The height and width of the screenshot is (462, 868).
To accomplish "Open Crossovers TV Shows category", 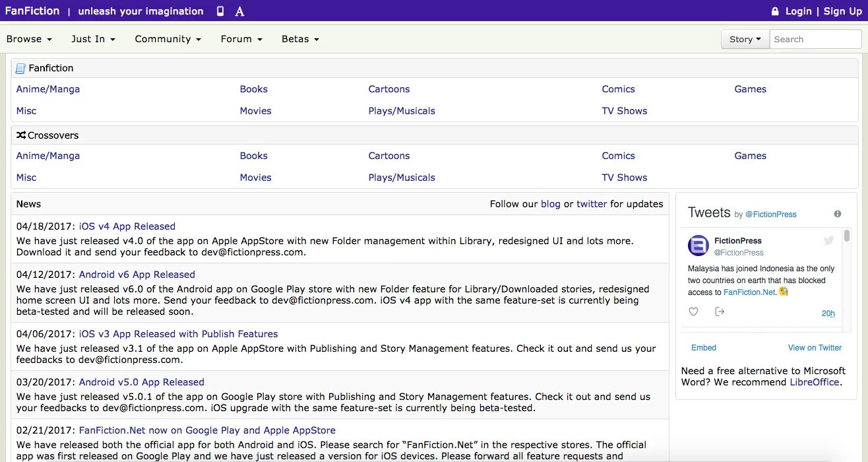I will click(625, 178).
